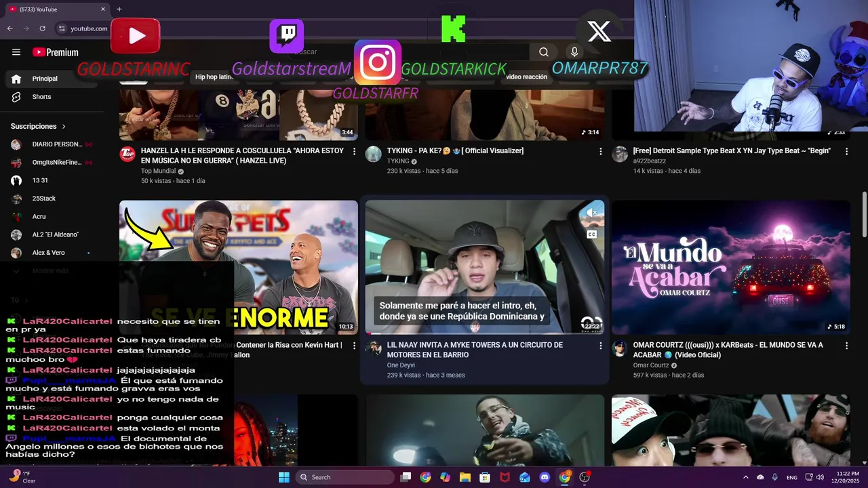
Task: Open options menu for OMAR COURTZ video
Action: click(x=846, y=346)
